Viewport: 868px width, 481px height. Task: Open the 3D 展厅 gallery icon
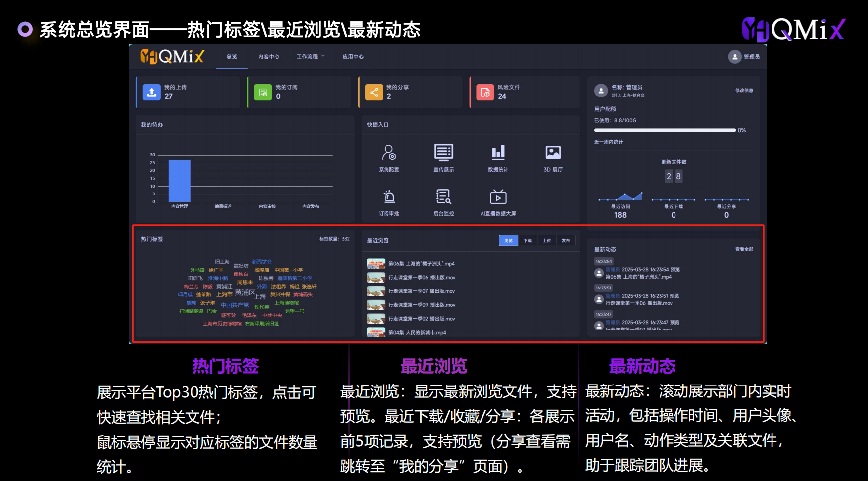coord(553,152)
